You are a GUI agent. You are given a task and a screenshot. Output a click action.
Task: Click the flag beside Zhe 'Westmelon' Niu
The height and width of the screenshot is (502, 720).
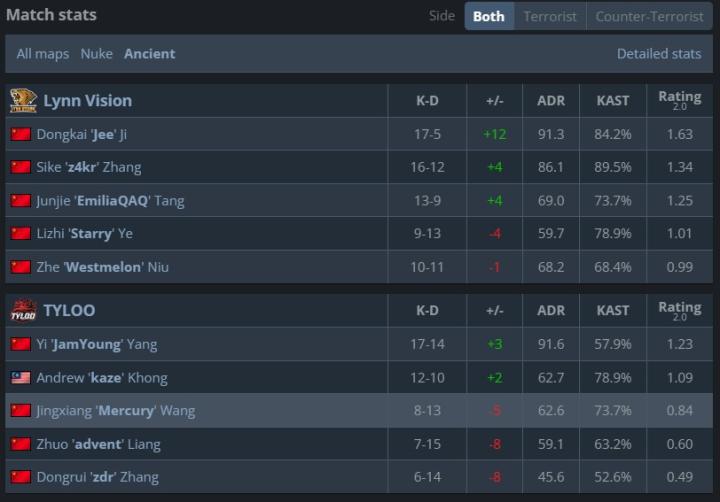pos(21,267)
